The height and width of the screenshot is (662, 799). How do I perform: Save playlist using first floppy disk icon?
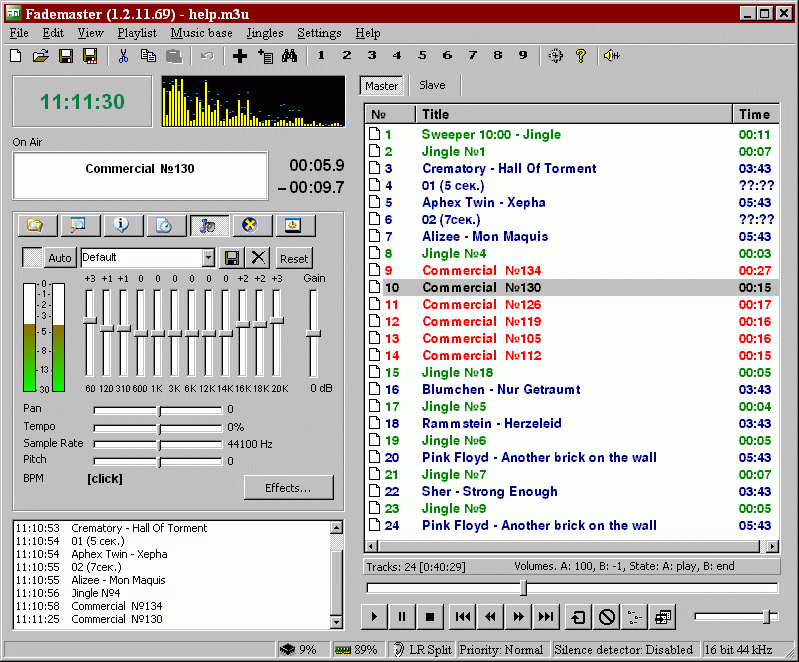pyautogui.click(x=66, y=56)
